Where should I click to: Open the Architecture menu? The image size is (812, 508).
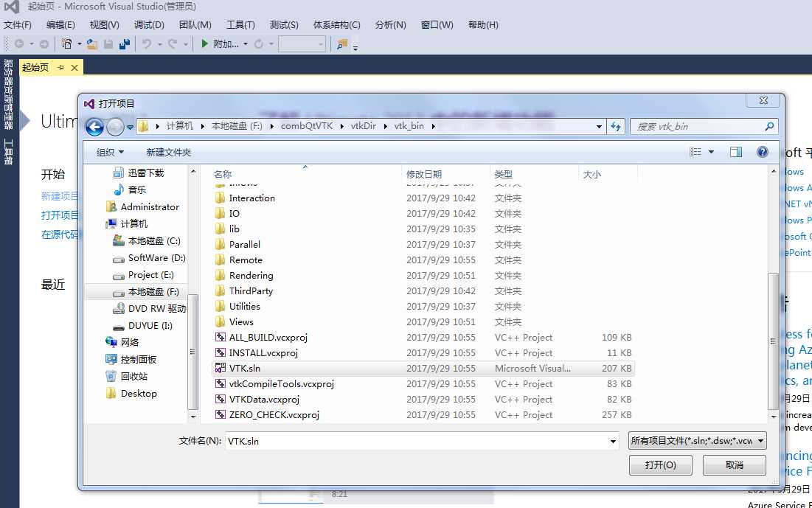[336, 25]
